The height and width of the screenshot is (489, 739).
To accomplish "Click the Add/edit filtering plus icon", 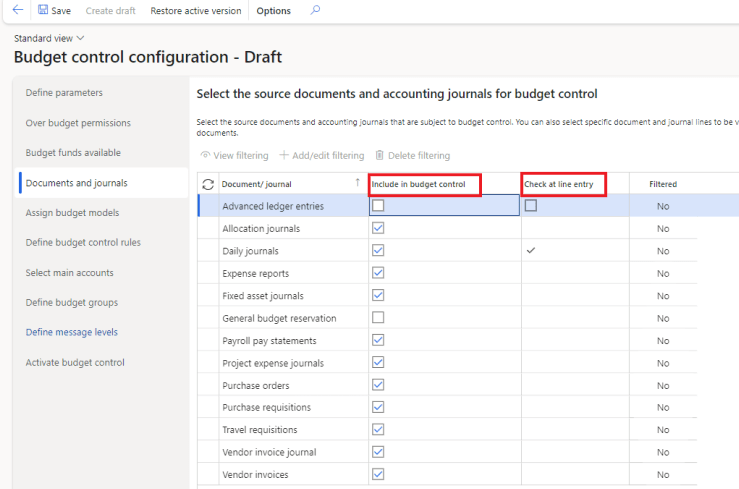I will [284, 155].
